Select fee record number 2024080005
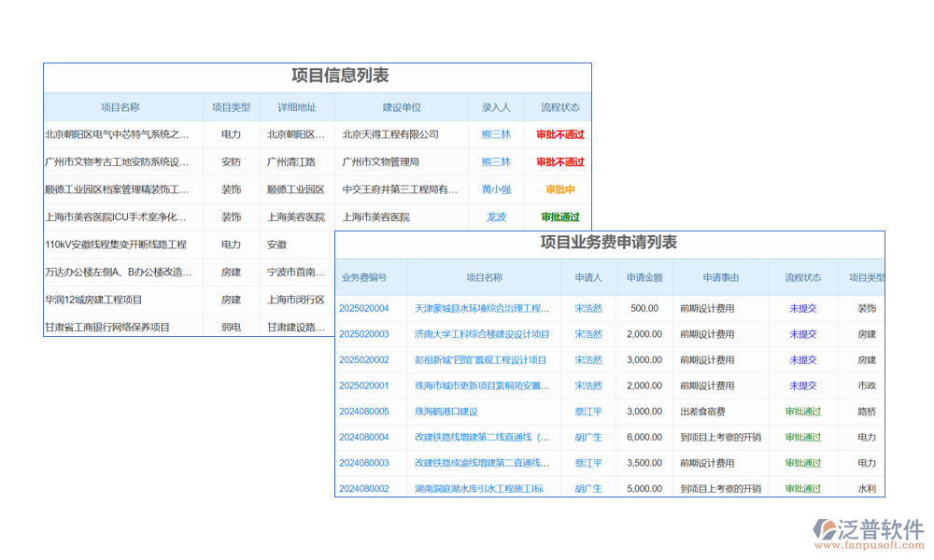The height and width of the screenshot is (560, 934). (364, 412)
